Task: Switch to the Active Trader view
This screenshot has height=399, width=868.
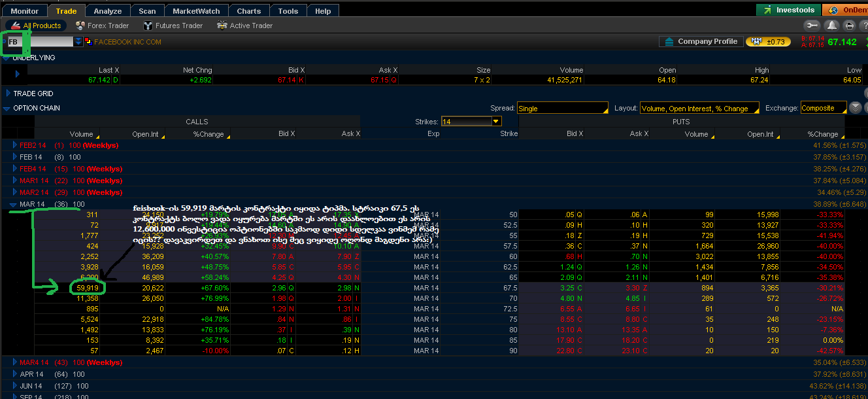Action: tap(244, 26)
